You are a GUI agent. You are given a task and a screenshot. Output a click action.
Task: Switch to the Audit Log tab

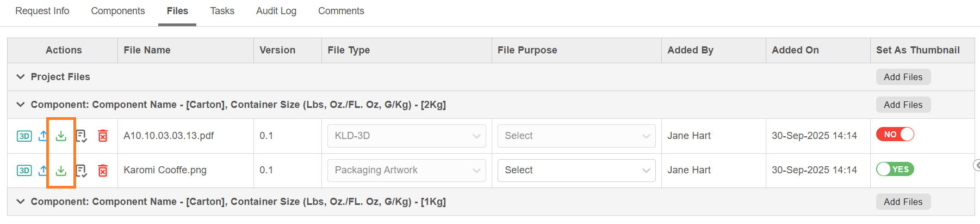tap(276, 11)
